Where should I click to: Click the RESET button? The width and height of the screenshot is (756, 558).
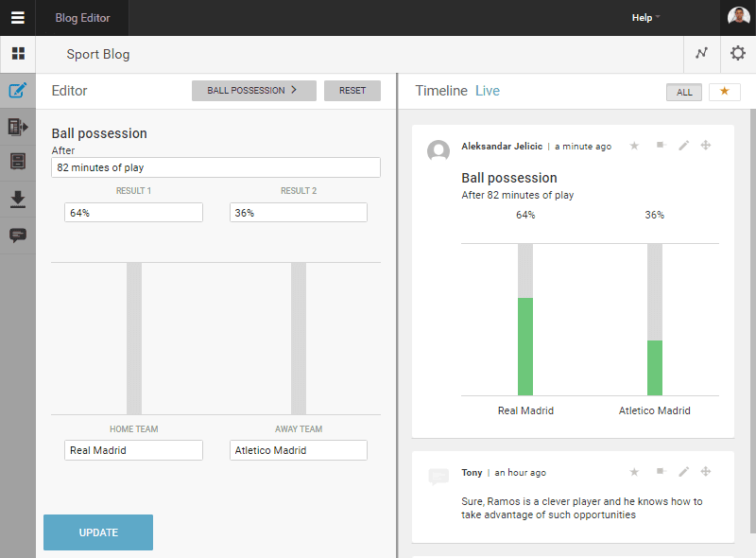click(x=352, y=91)
